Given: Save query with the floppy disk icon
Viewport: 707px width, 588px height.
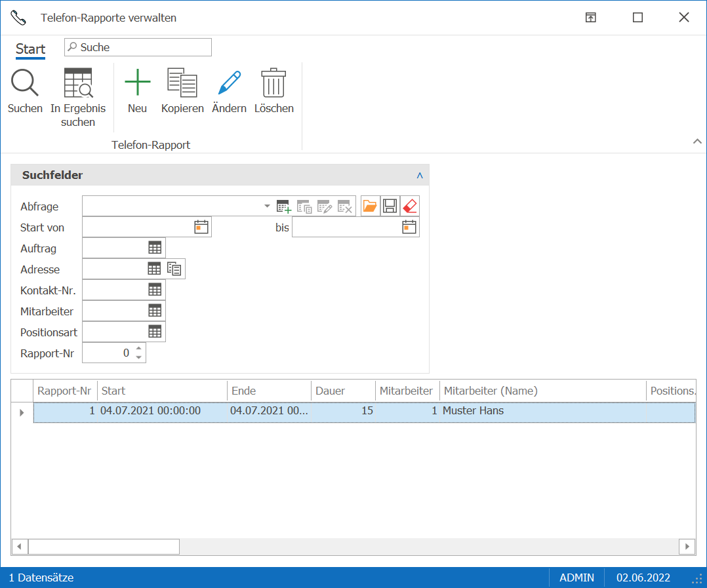Looking at the screenshot, I should (390, 206).
